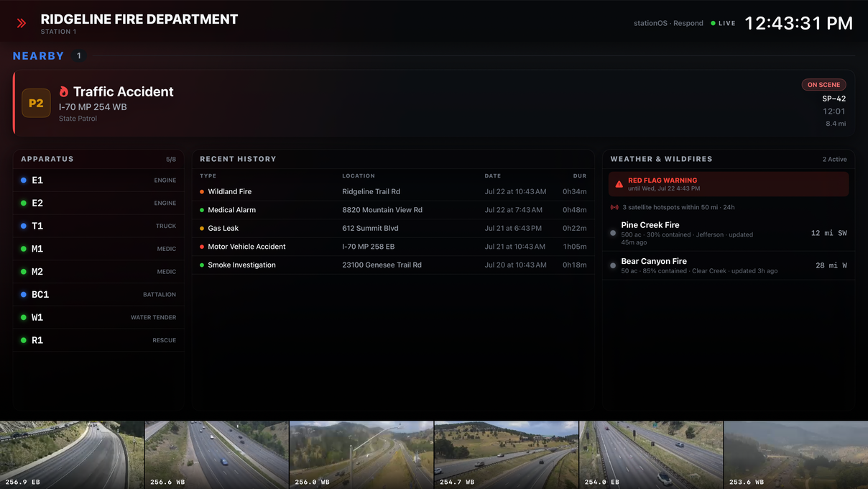Click the red double-chevron sidebar icon

(x=22, y=23)
